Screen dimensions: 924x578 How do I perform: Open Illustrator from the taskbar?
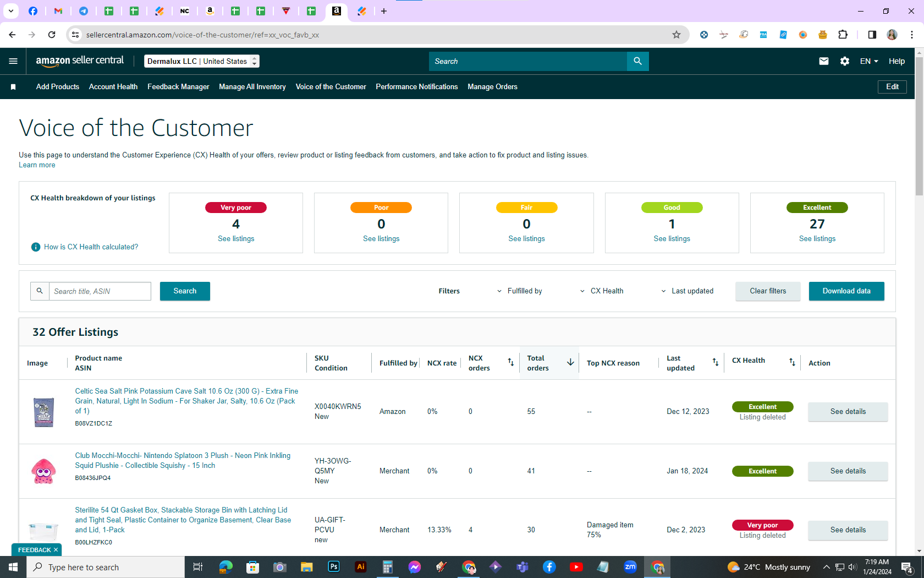tap(361, 567)
